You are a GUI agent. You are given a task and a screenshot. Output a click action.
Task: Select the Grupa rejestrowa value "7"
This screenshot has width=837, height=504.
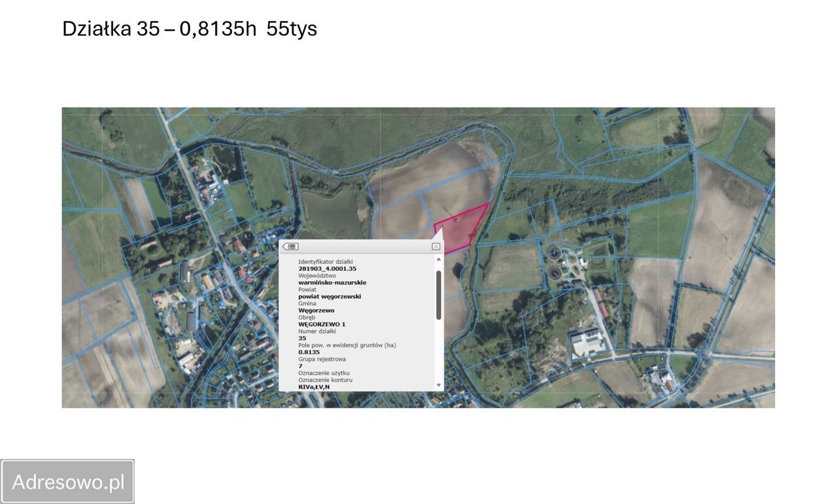301,366
